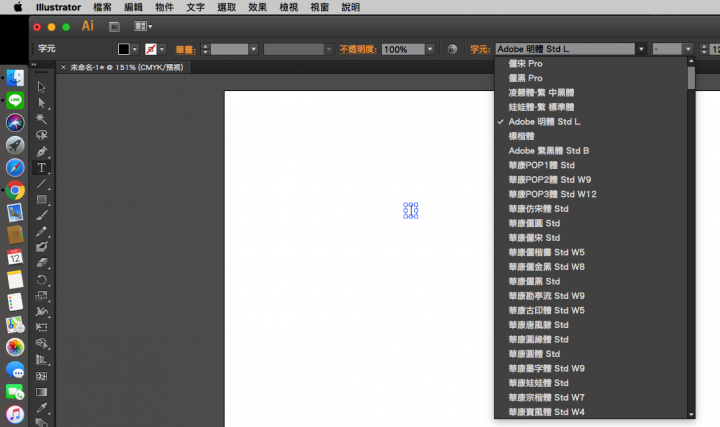The image size is (720, 427).
Task: Open Adobe Bridge from toolbar
Action: pyautogui.click(x=114, y=27)
